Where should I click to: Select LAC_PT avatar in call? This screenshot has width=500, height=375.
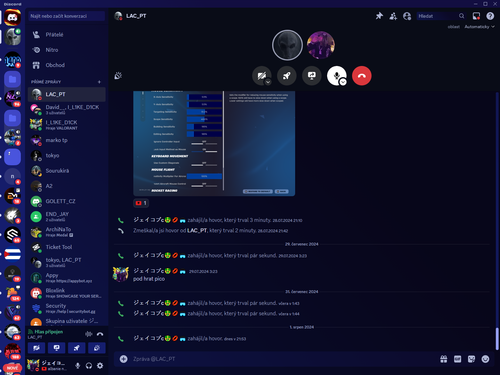coord(287,45)
